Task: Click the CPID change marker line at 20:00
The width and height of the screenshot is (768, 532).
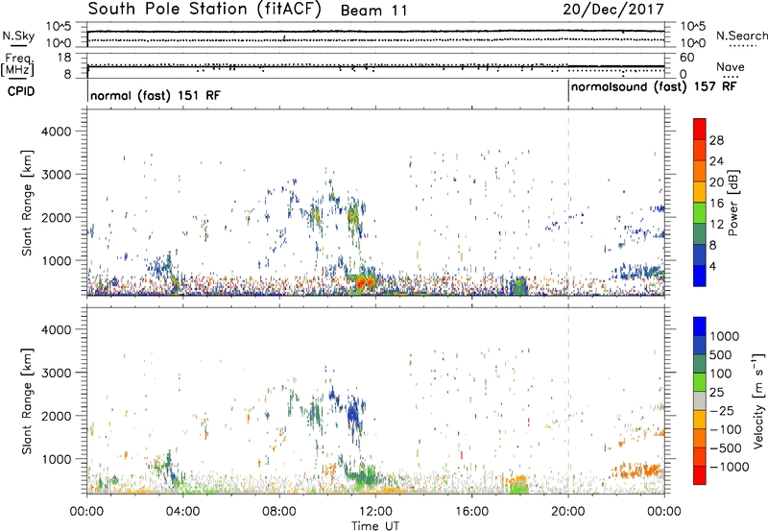Action: pyautogui.click(x=568, y=91)
